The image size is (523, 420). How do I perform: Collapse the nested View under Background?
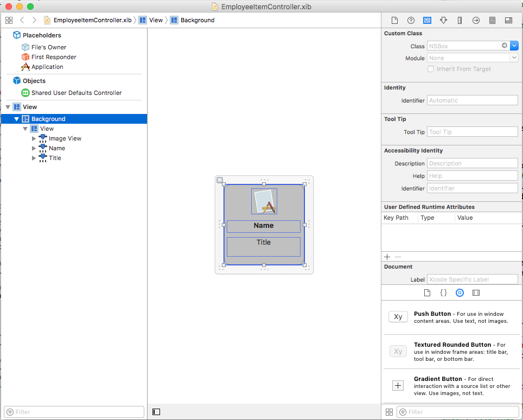coord(25,129)
